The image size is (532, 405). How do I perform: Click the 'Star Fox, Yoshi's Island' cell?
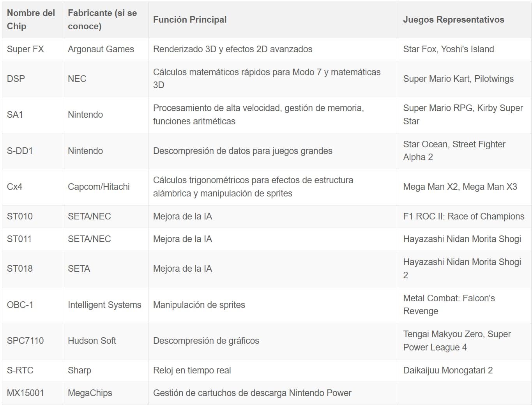pos(448,49)
